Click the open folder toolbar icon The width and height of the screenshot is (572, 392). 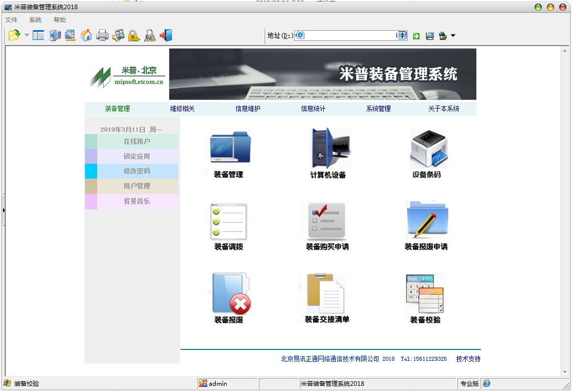pos(14,35)
